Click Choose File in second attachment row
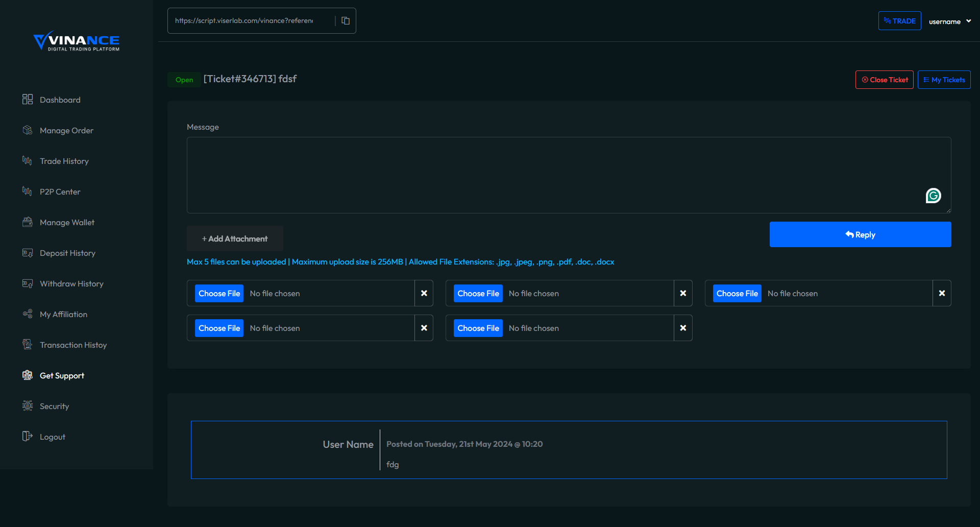 pos(478,293)
